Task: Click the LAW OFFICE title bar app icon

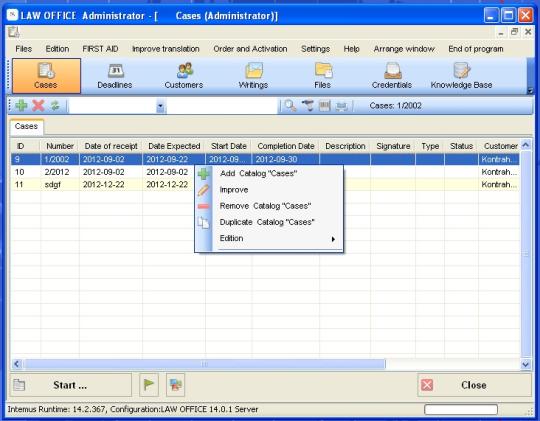Action: click(12, 14)
